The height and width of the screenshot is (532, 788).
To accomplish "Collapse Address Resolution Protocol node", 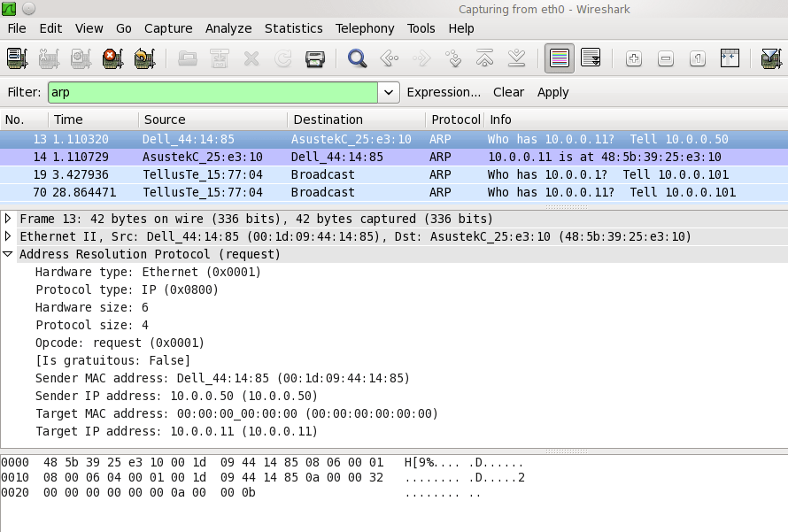I will (8, 254).
